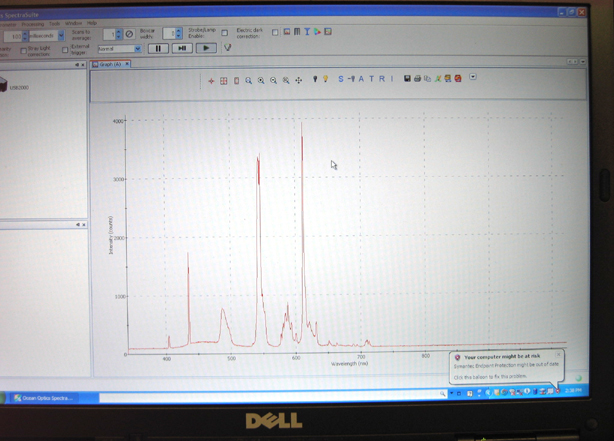Open the Processing menu
Image resolution: width=614 pixels, height=441 pixels.
click(x=33, y=24)
